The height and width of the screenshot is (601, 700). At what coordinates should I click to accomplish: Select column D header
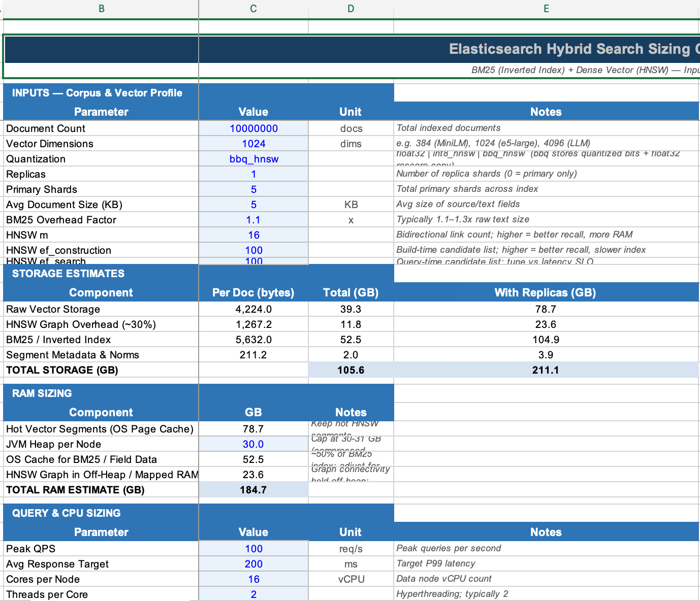pyautogui.click(x=351, y=9)
